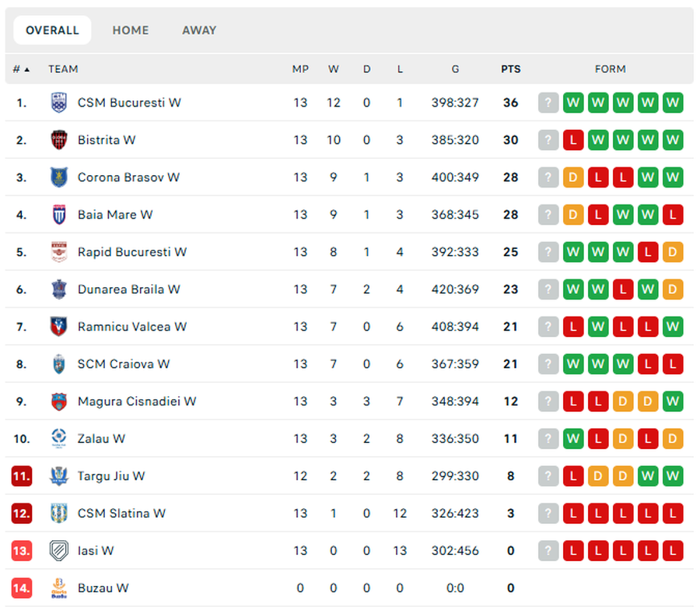Image resolution: width=700 pixels, height=614 pixels.
Task: Click the Rapid Bucuresti W crest icon
Action: 59,252
